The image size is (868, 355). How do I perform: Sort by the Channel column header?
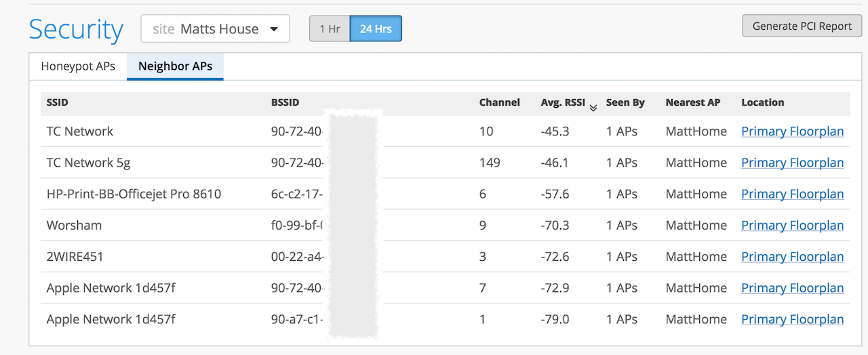click(x=499, y=102)
